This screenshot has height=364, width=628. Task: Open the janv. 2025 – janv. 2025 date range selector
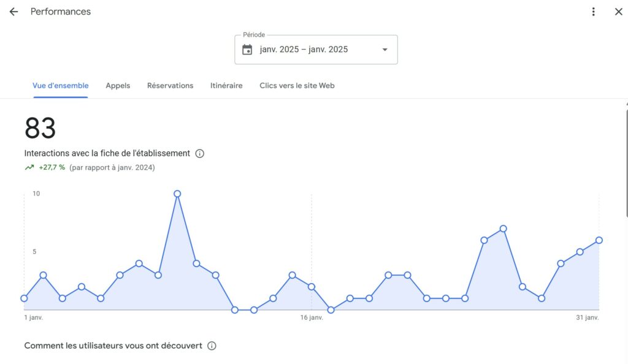(304, 50)
